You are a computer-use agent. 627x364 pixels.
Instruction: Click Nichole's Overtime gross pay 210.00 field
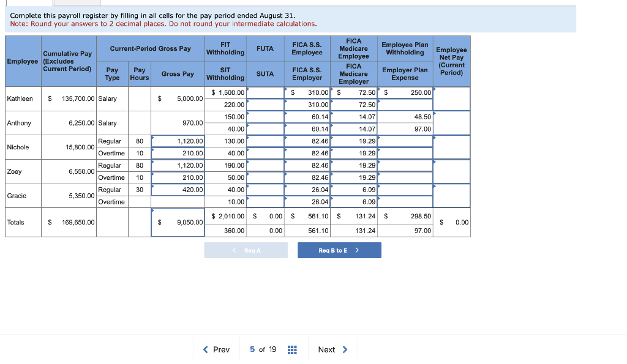178,154
